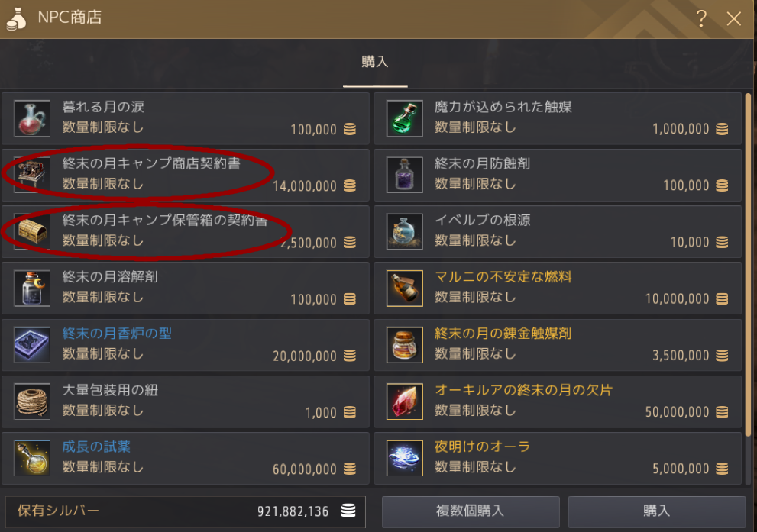The width and height of the screenshot is (757, 532).
Task: Click the 終末の月防蝕剤 purple bottle icon
Action: coord(405,175)
